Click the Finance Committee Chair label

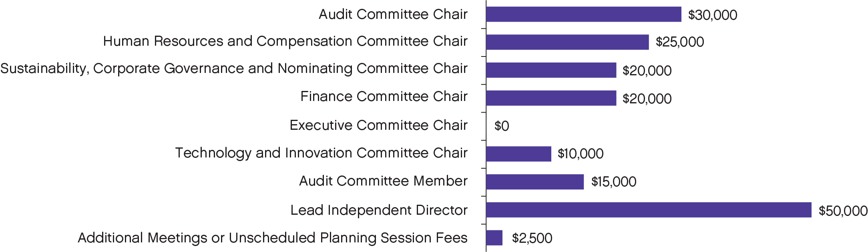pos(384,97)
